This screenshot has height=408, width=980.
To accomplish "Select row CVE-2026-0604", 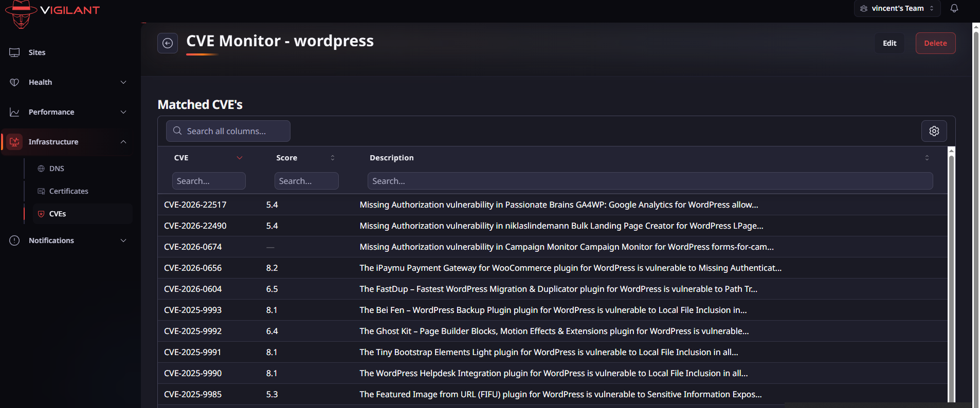I will (552, 289).
